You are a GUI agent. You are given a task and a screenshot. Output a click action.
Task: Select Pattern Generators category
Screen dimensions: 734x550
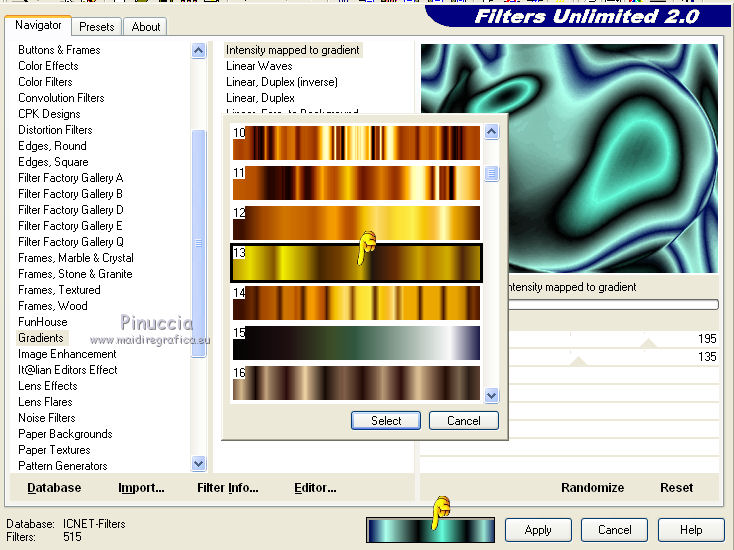coord(63,466)
